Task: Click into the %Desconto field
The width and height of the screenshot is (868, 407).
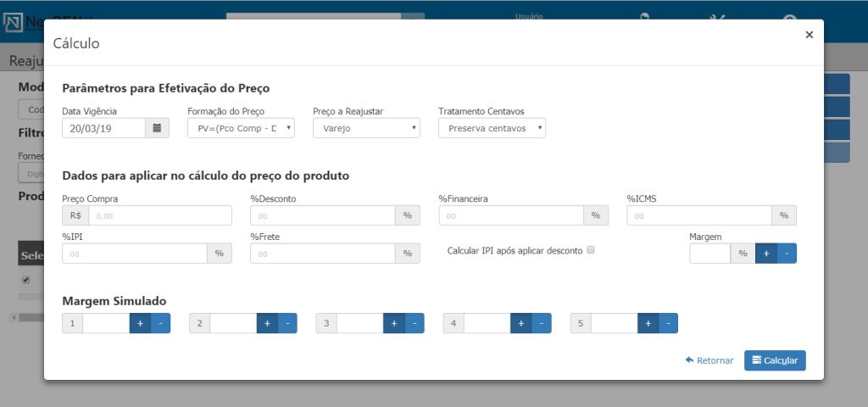Action: point(322,215)
